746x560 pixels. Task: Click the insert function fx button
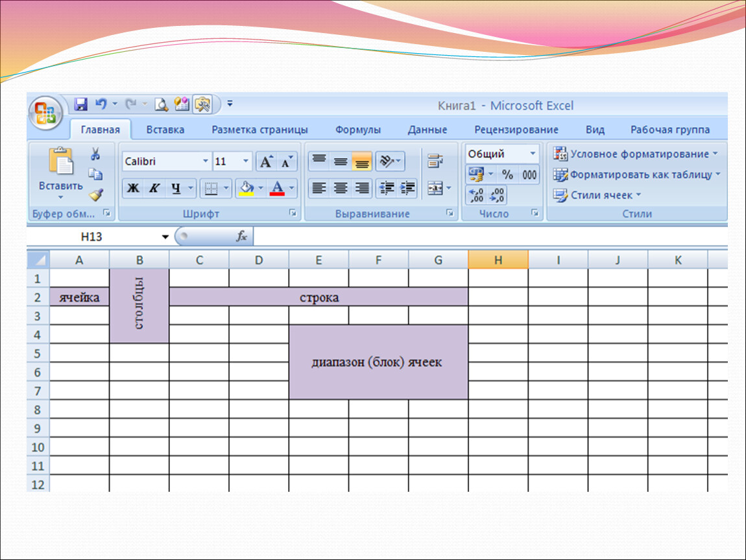pyautogui.click(x=242, y=237)
